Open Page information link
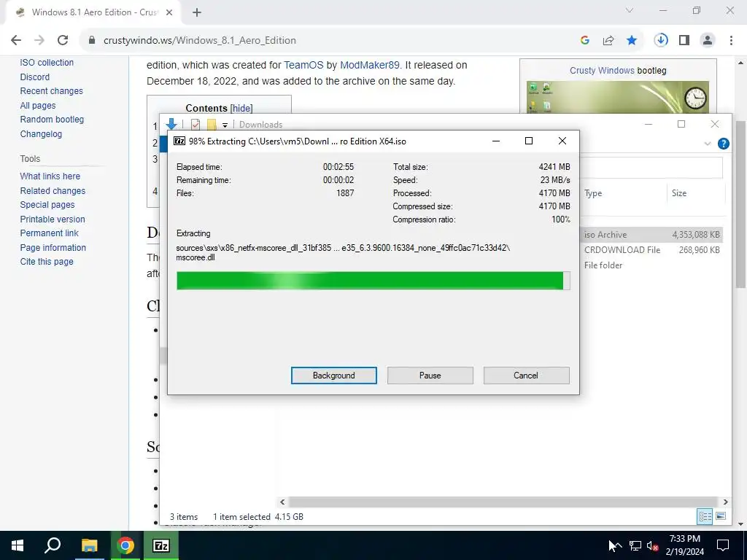747x560 pixels. [53, 248]
